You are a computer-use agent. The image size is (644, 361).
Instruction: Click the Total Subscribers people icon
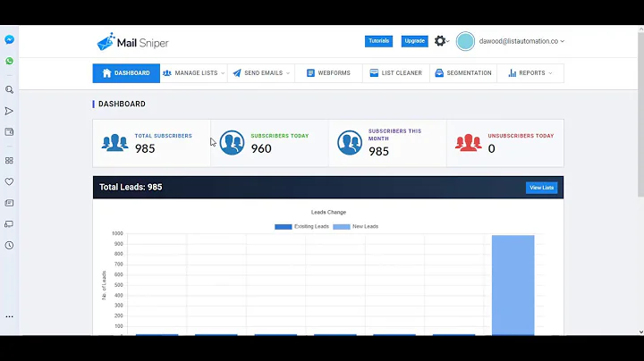click(114, 143)
